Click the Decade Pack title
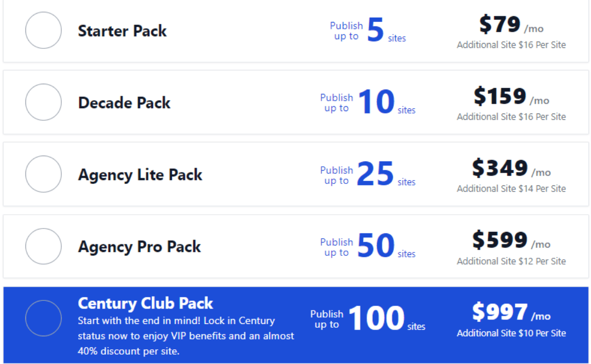591x364 pixels. tap(124, 103)
